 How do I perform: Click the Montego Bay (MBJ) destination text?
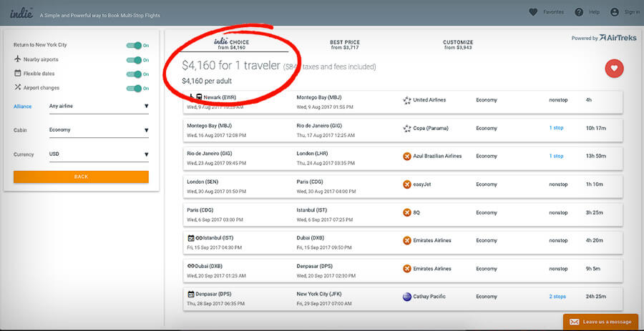(x=319, y=98)
